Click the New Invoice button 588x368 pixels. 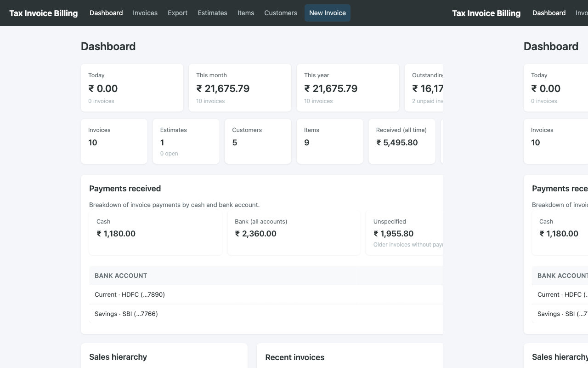pyautogui.click(x=328, y=13)
